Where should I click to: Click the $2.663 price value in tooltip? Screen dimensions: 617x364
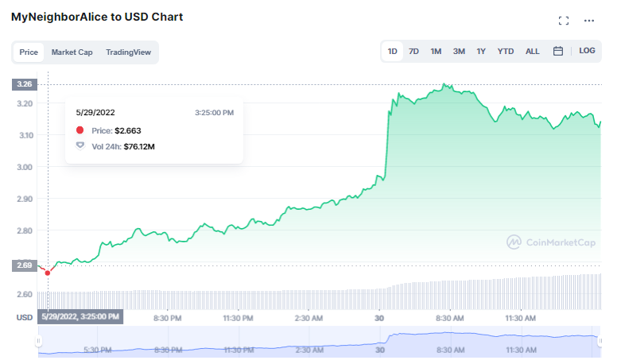(x=128, y=130)
